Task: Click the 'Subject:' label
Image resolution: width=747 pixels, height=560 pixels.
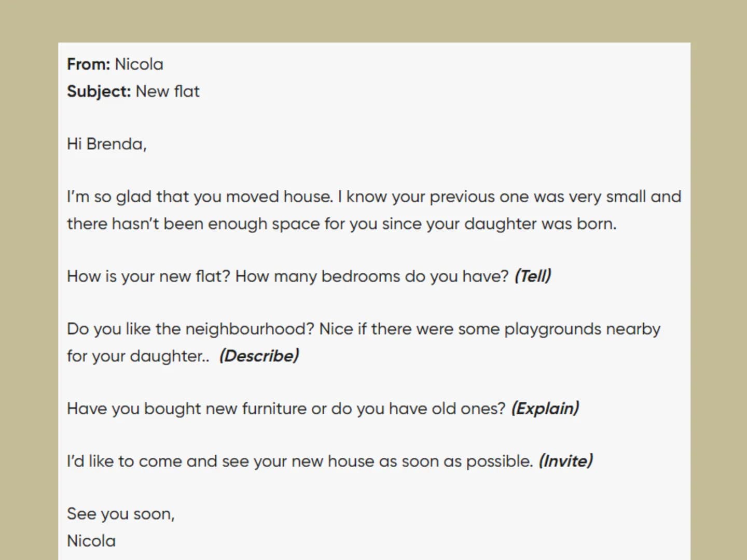Action: point(99,92)
